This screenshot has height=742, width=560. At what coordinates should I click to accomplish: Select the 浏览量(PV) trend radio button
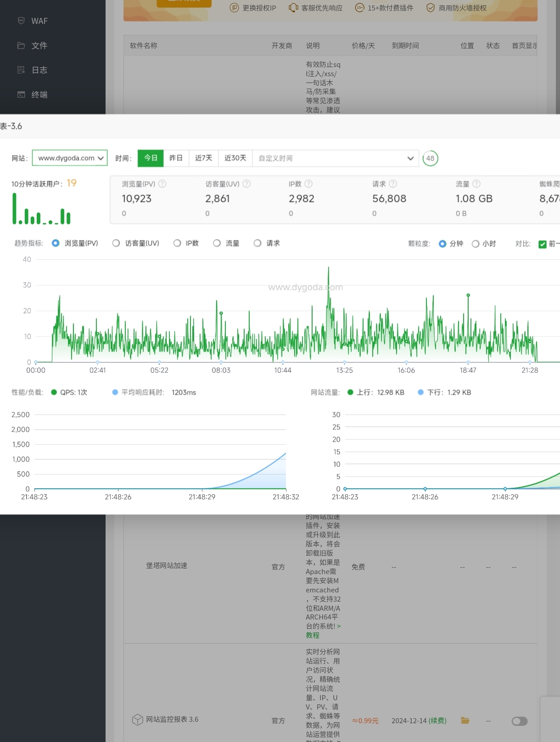[x=56, y=243]
